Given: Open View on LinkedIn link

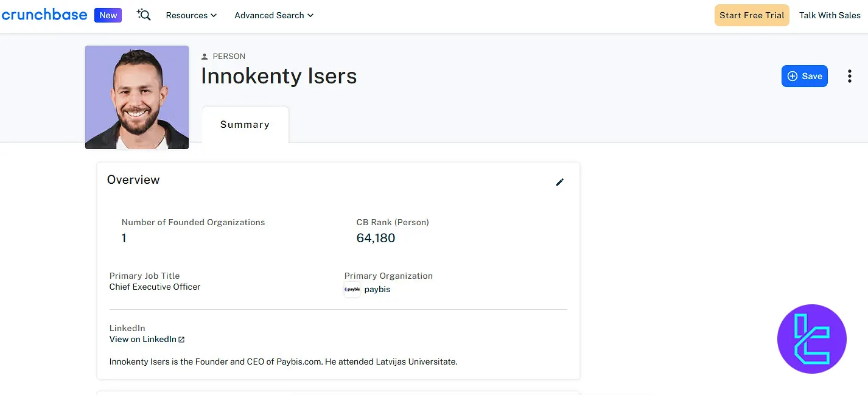Looking at the screenshot, I should click(x=143, y=340).
